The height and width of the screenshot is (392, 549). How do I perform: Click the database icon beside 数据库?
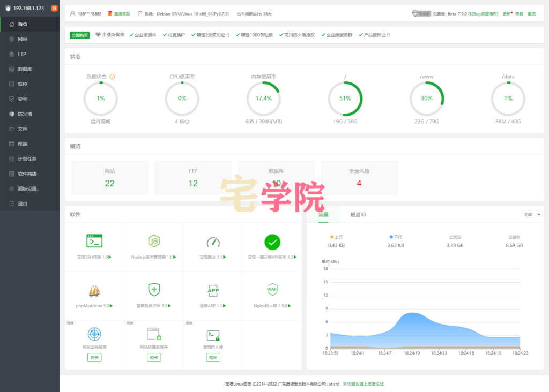pos(12,69)
